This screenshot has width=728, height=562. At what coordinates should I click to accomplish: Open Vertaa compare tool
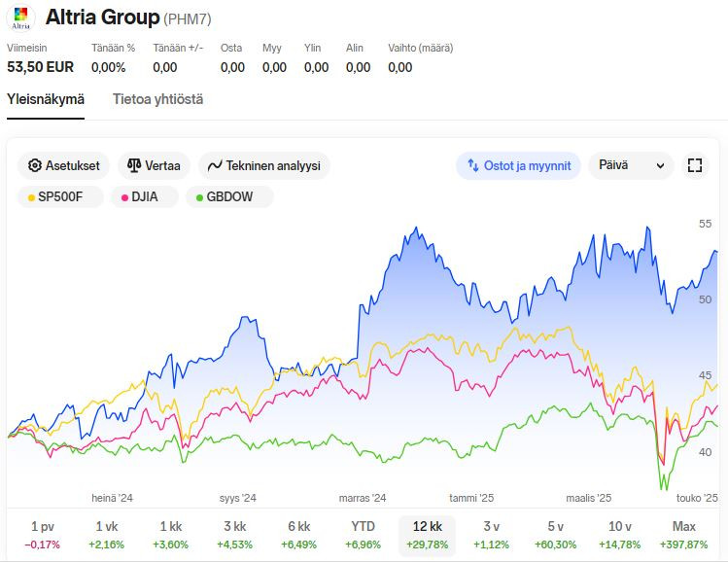(154, 166)
